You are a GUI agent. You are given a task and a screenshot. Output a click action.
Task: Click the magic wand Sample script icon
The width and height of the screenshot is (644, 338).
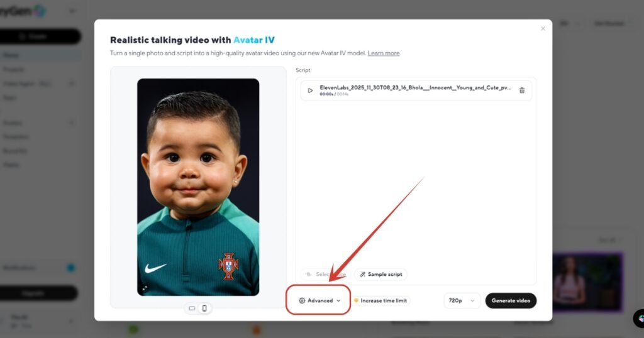coord(362,275)
